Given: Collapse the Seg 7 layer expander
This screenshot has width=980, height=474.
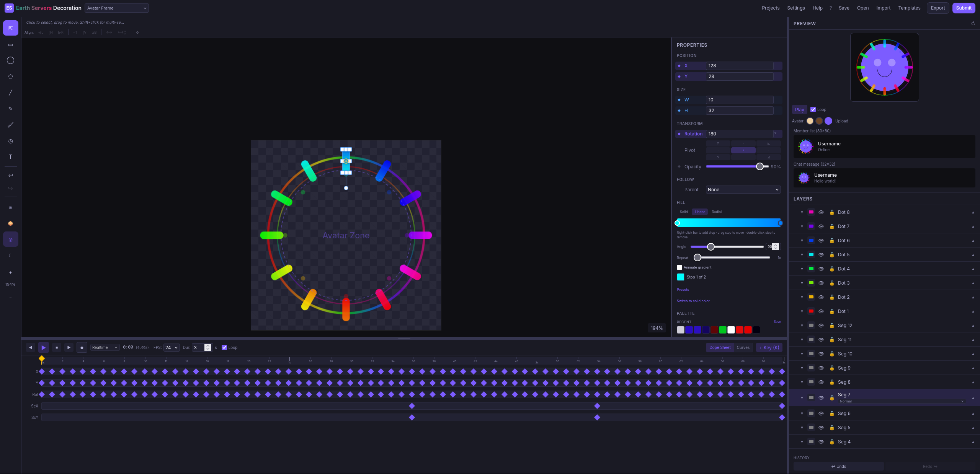Looking at the screenshot, I should pyautogui.click(x=802, y=397).
